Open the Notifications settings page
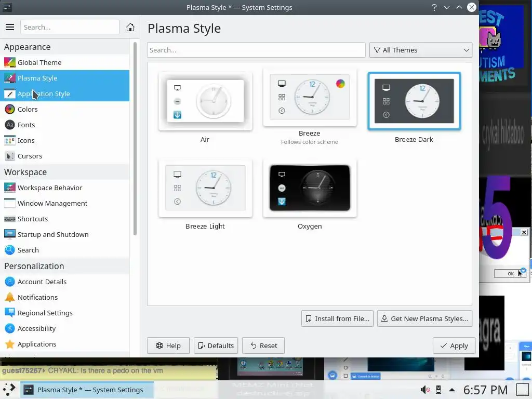Viewport: 532px width, 399px height. point(64,297)
